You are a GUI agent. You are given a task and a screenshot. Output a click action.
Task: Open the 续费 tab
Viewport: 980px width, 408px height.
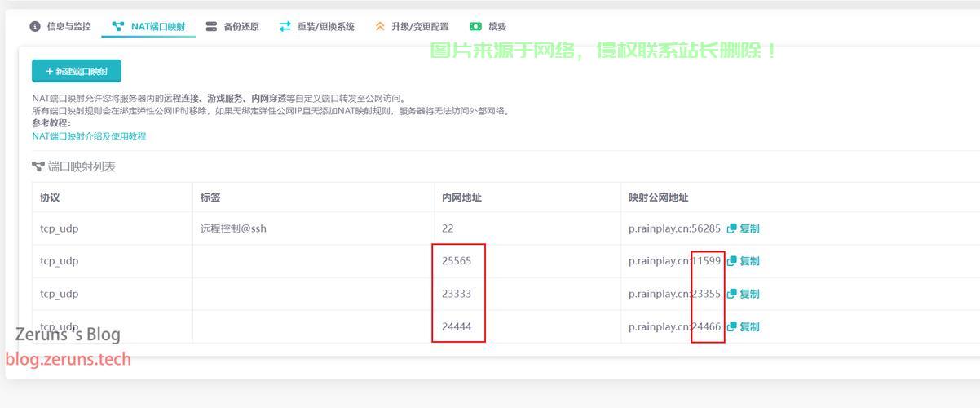(x=488, y=26)
